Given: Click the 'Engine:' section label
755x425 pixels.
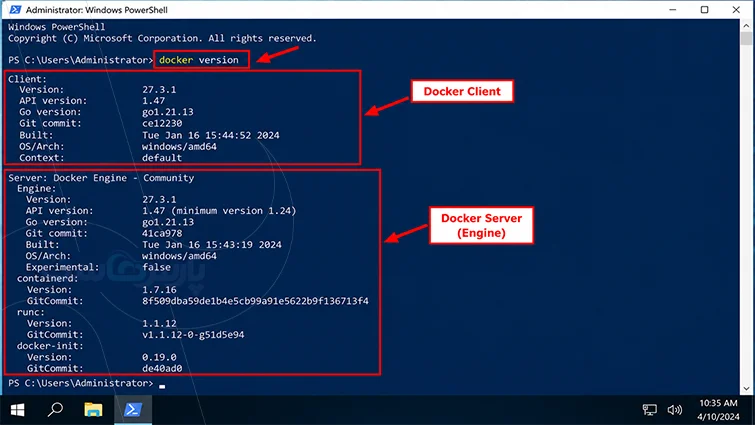Looking at the screenshot, I should tap(37, 189).
